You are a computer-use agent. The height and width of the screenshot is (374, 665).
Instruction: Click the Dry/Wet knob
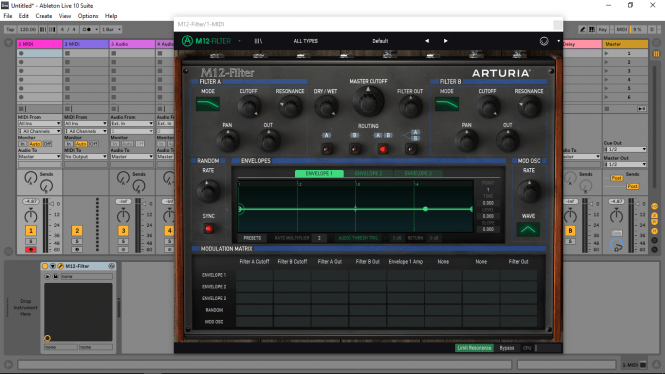326,106
